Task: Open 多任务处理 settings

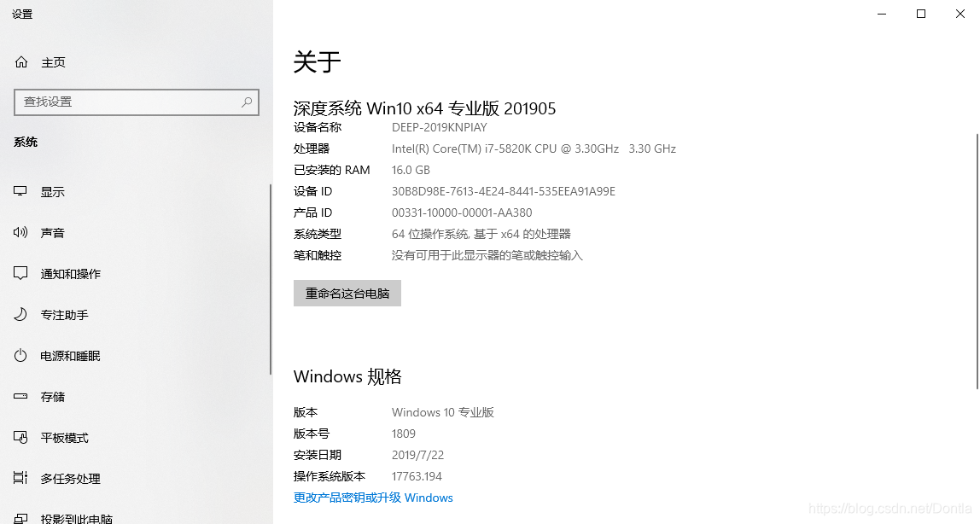Action: (x=71, y=479)
